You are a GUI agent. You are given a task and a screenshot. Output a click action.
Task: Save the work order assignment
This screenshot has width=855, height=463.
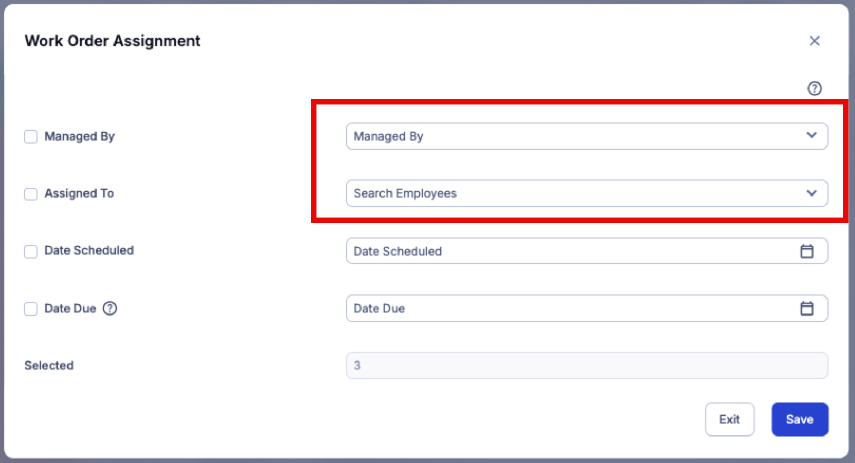click(799, 419)
